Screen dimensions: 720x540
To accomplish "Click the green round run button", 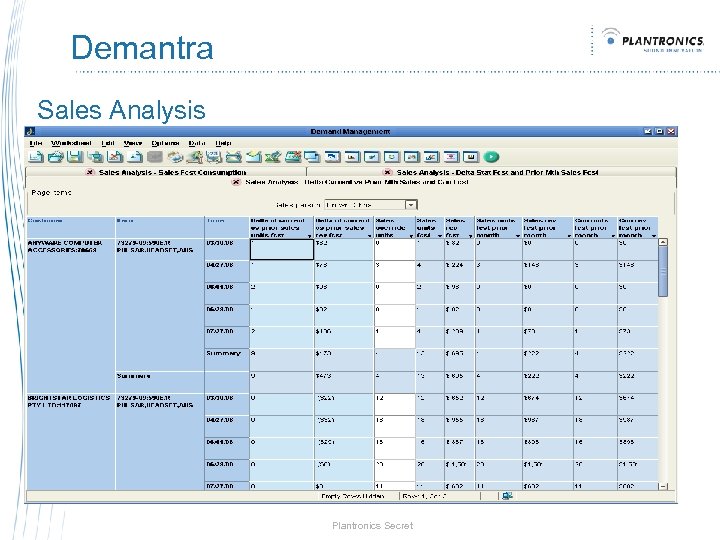I will coord(491,157).
